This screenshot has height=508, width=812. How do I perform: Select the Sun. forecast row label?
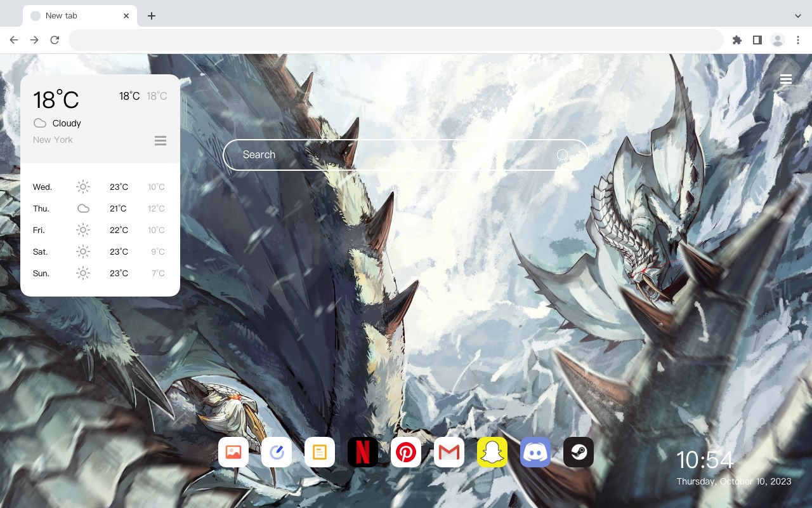click(41, 273)
